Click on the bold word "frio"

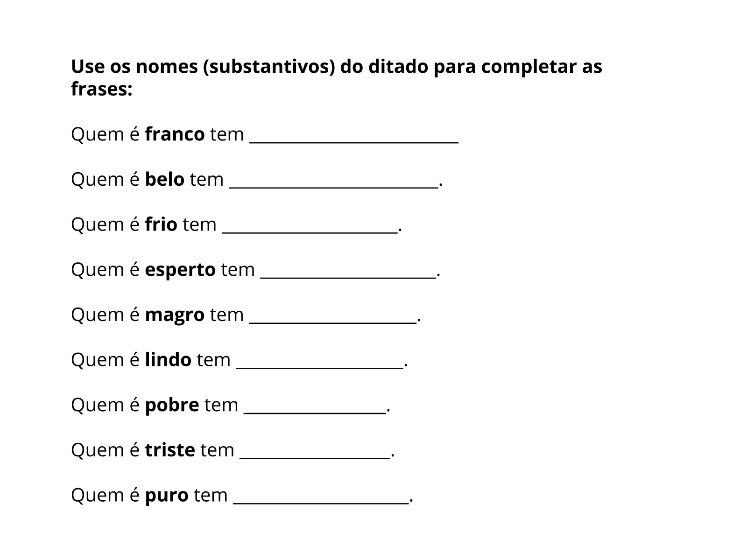click(x=161, y=224)
